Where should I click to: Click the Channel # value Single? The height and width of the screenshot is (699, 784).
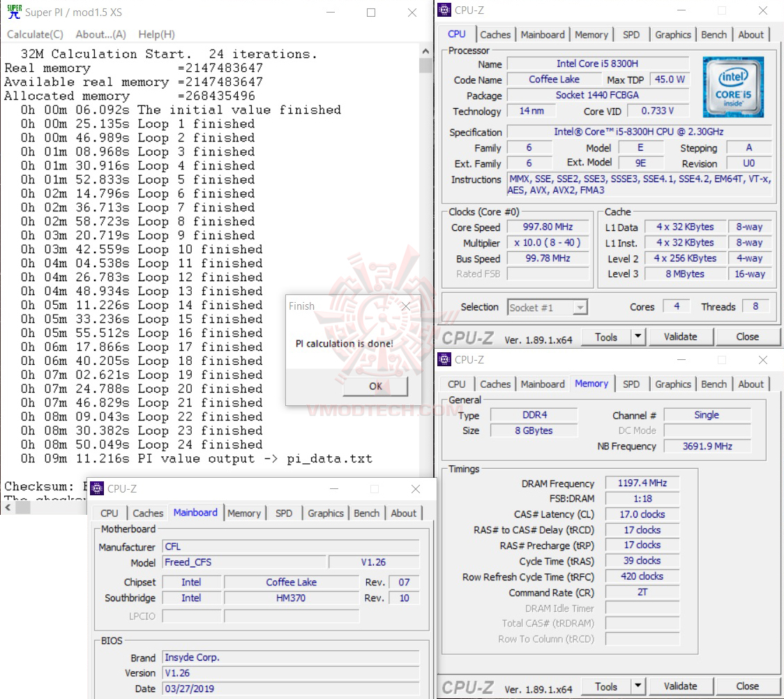tap(707, 414)
